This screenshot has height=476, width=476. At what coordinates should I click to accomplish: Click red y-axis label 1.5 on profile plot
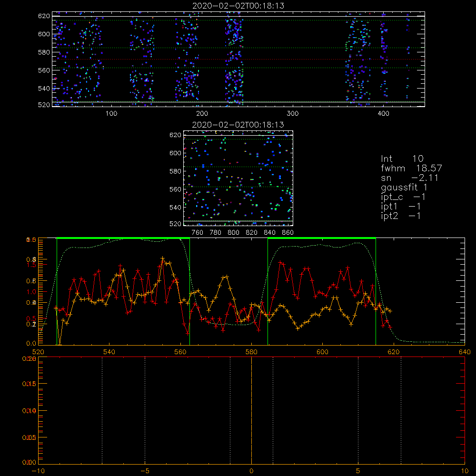[x=31, y=264]
